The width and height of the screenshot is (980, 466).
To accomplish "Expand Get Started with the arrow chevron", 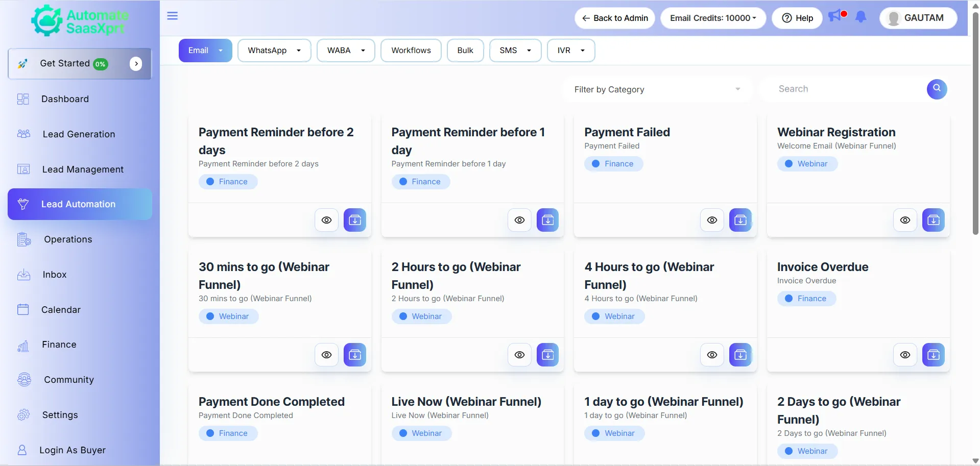I will pos(136,64).
